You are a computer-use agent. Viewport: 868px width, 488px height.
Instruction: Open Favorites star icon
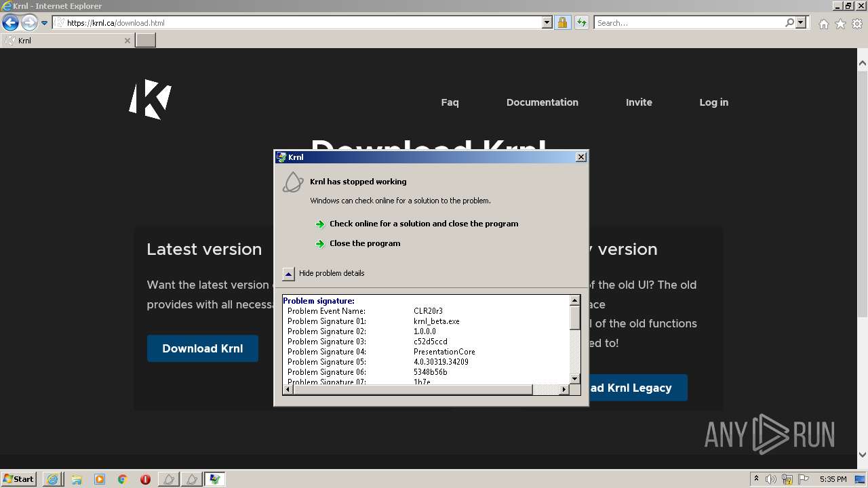(x=840, y=24)
